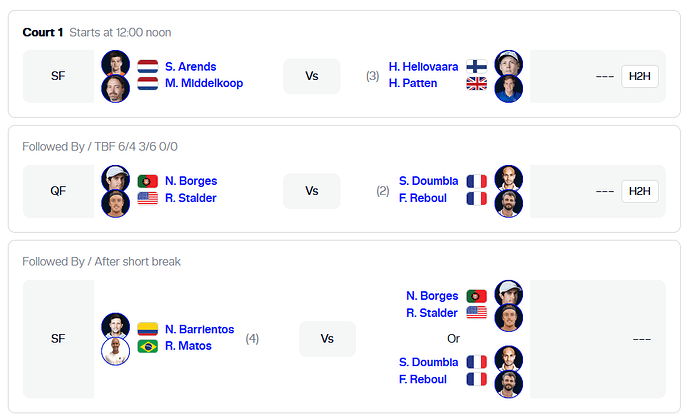Click R. Matos player headshot
Image resolution: width=690 pixels, height=418 pixels.
tap(115, 351)
